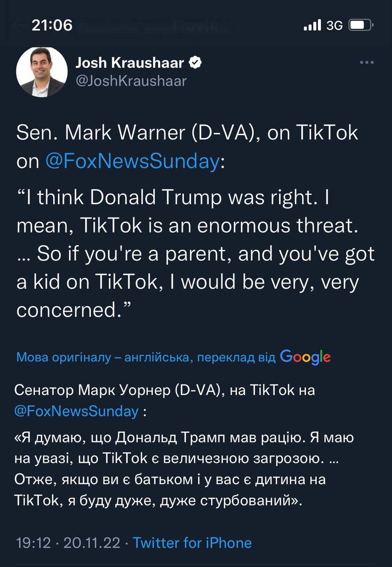Tap the verified badge next to Josh Kraushaar

(195, 63)
